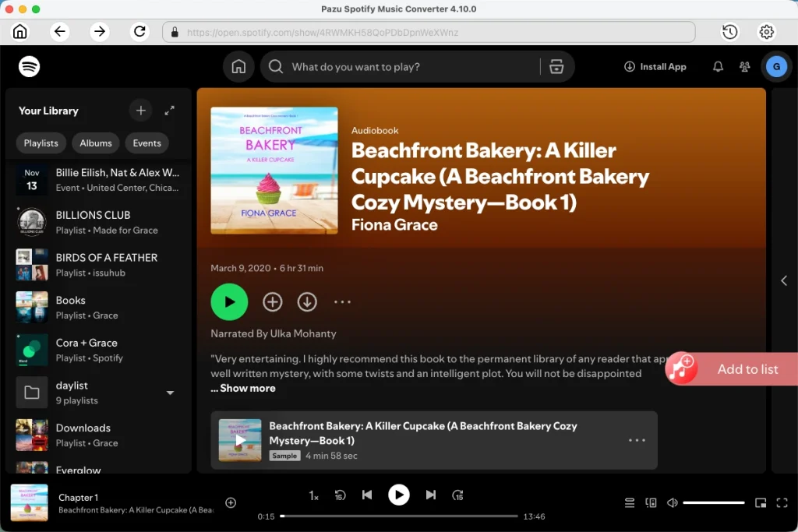Open the Cora + Grace blend playlist
This screenshot has width=798, height=532.
(x=98, y=350)
